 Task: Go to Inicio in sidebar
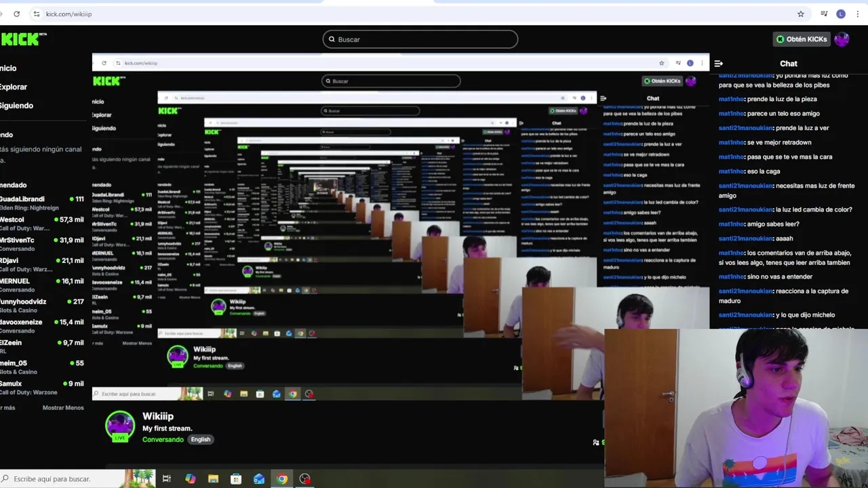(x=8, y=68)
